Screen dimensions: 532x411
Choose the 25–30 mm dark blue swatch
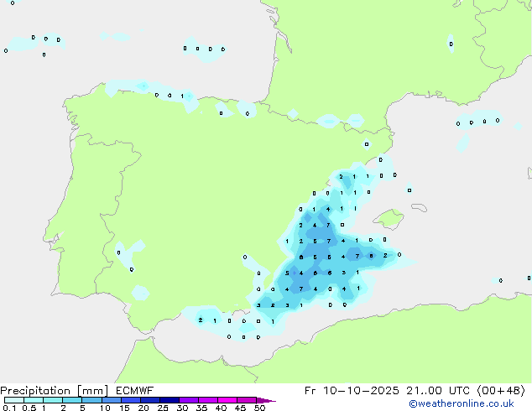170,400
